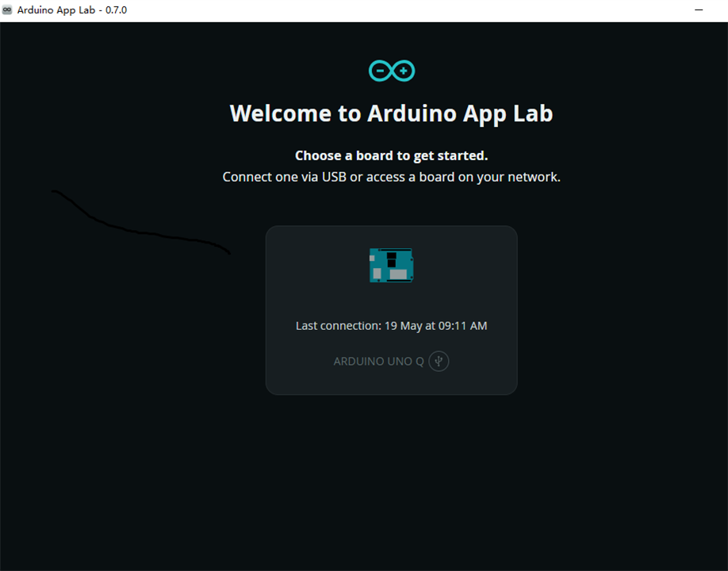Image resolution: width=728 pixels, height=571 pixels.
Task: Open the UNO Q board card
Action: [392, 310]
